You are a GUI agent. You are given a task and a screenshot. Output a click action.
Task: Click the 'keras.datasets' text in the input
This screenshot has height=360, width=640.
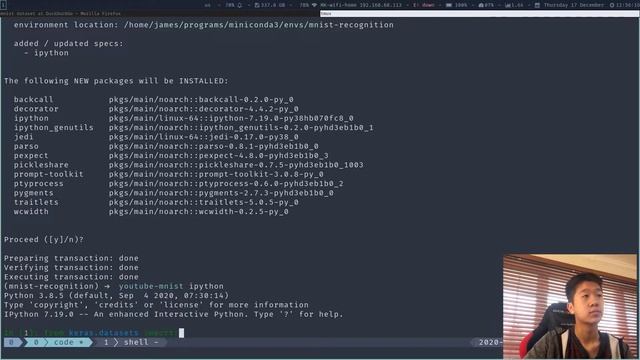[104, 333]
